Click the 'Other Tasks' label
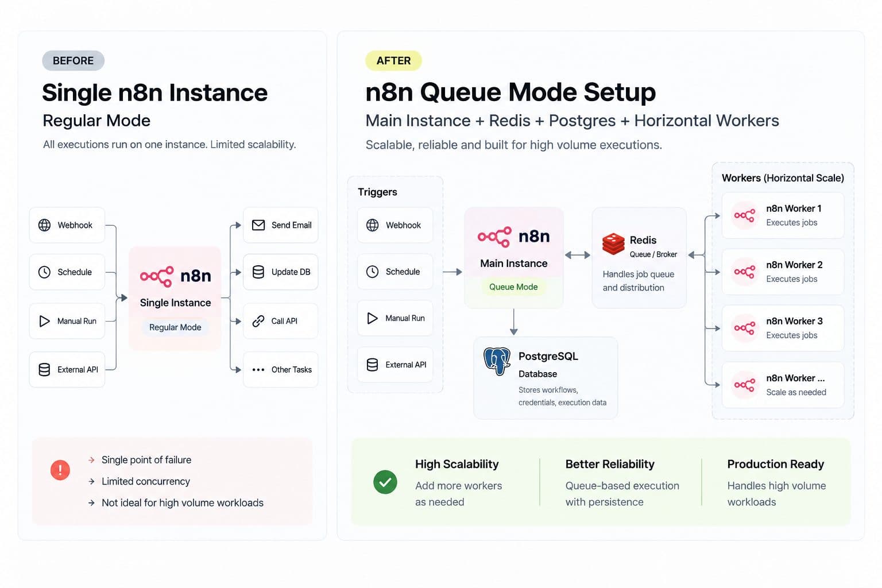 tap(292, 370)
